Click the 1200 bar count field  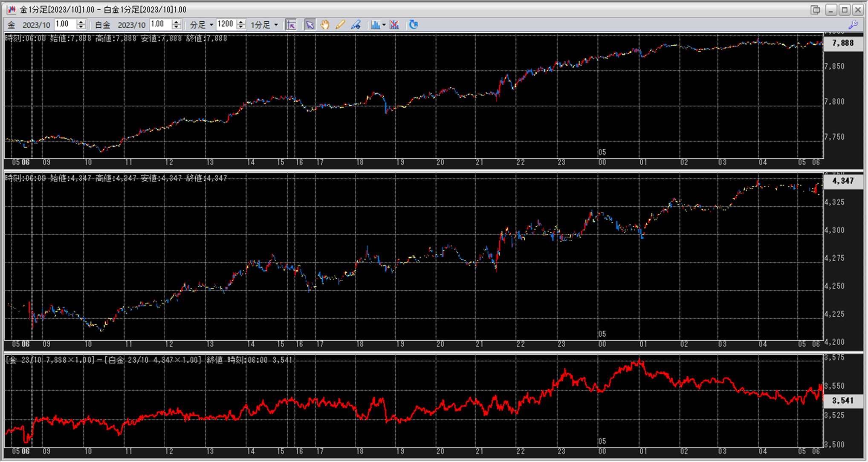pyautogui.click(x=226, y=24)
